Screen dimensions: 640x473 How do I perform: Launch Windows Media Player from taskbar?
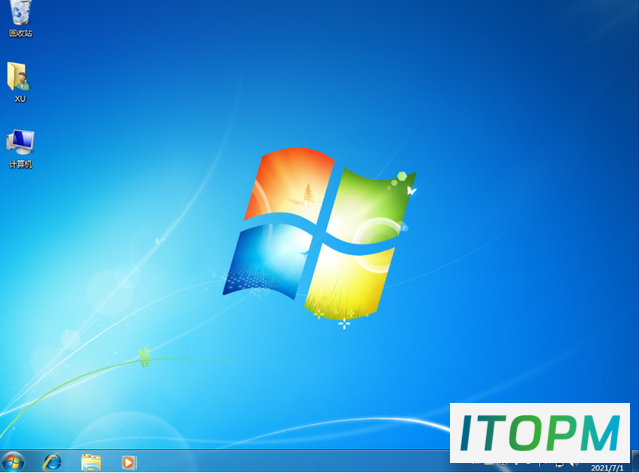click(x=129, y=462)
